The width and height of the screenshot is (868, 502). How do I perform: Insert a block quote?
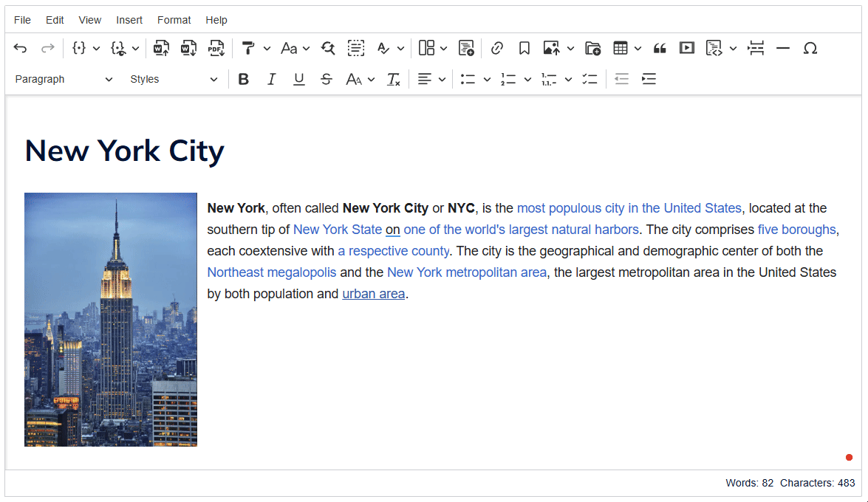[x=660, y=49]
